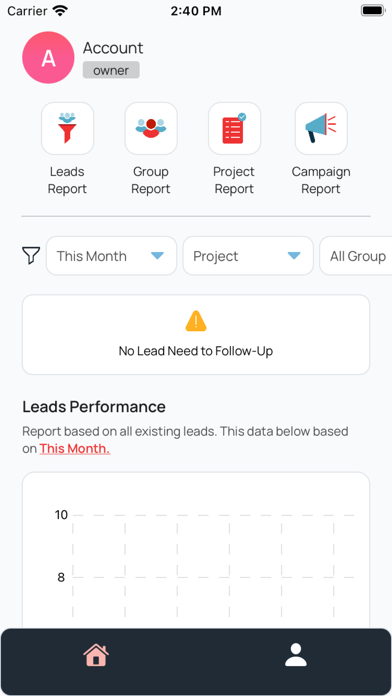Tap the Leads Performance chart area
The image size is (392, 696).
pyautogui.click(x=196, y=550)
